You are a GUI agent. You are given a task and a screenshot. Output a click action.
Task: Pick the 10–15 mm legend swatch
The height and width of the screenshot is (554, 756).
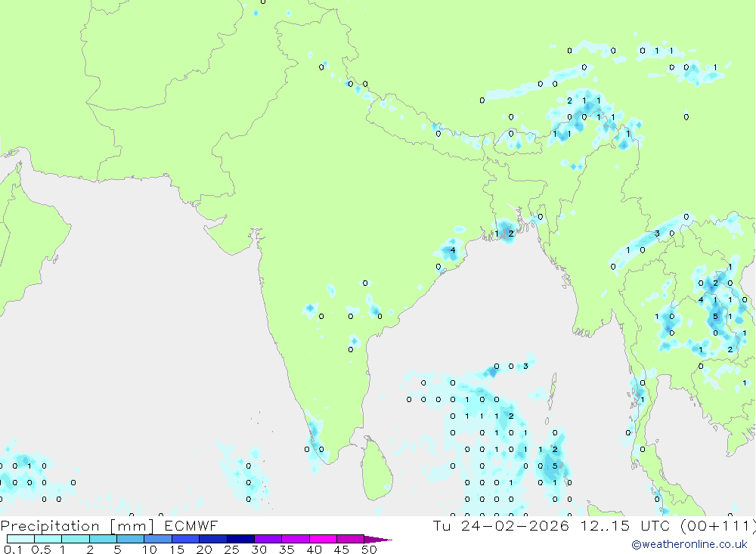coord(158,539)
